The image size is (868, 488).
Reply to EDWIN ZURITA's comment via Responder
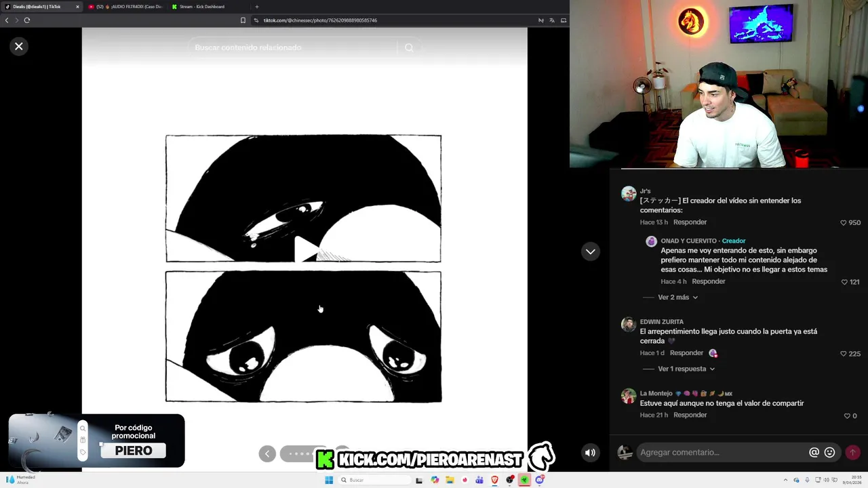pyautogui.click(x=686, y=353)
